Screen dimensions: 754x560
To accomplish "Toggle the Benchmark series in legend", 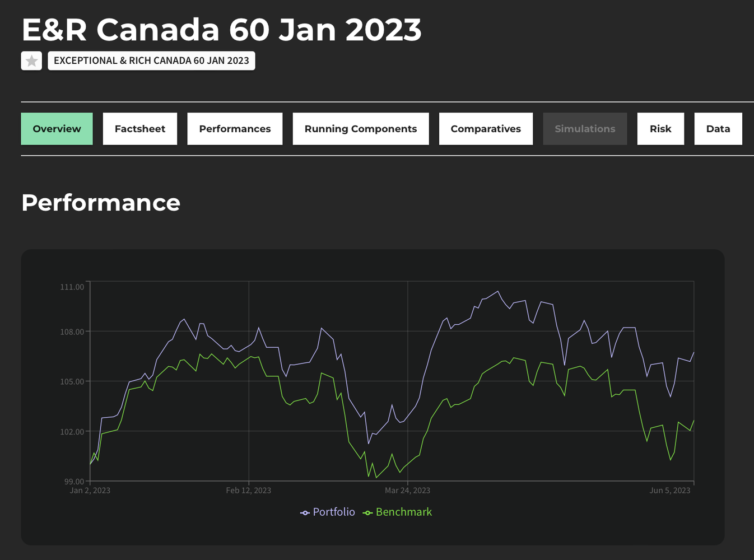I will 398,512.
